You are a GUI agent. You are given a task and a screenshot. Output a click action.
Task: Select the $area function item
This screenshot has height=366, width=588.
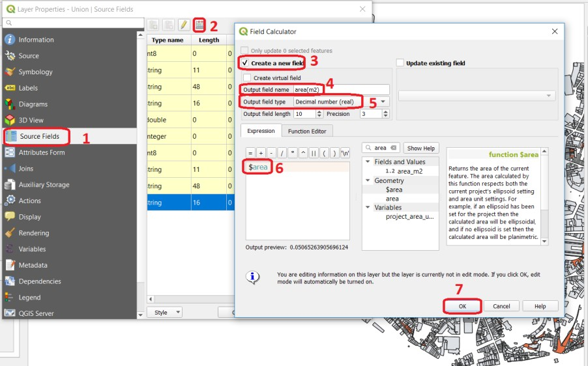(394, 190)
